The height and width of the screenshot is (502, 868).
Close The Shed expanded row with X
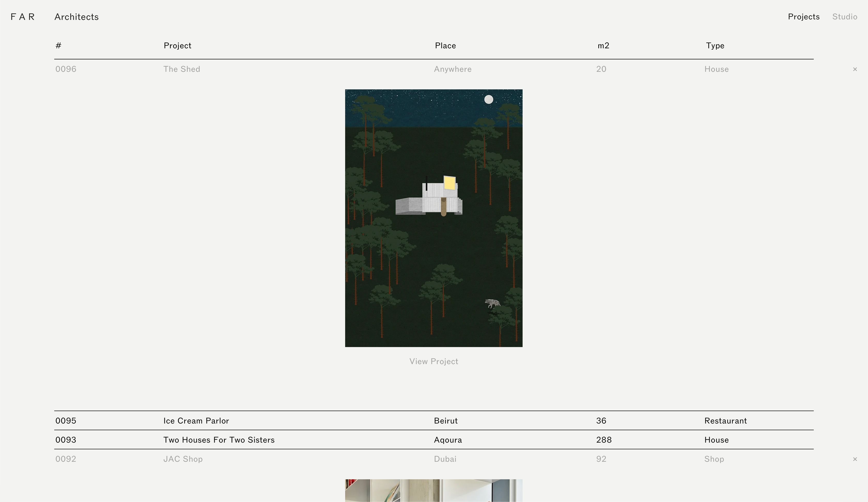click(855, 69)
